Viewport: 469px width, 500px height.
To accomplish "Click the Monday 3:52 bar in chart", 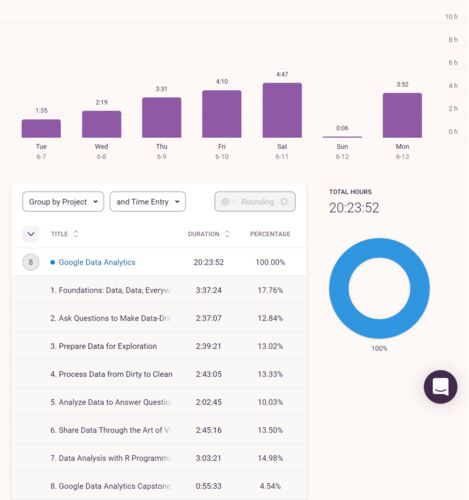I will (402, 115).
